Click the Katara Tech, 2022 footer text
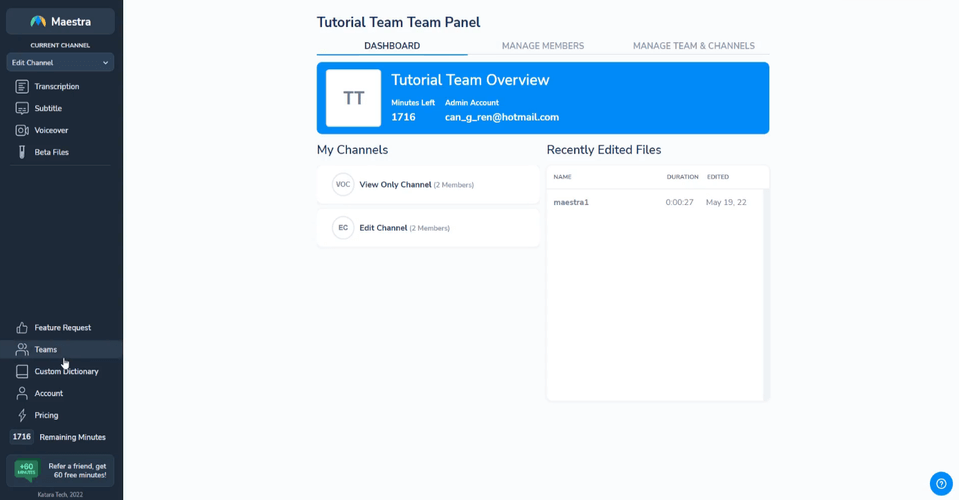 coord(60,494)
